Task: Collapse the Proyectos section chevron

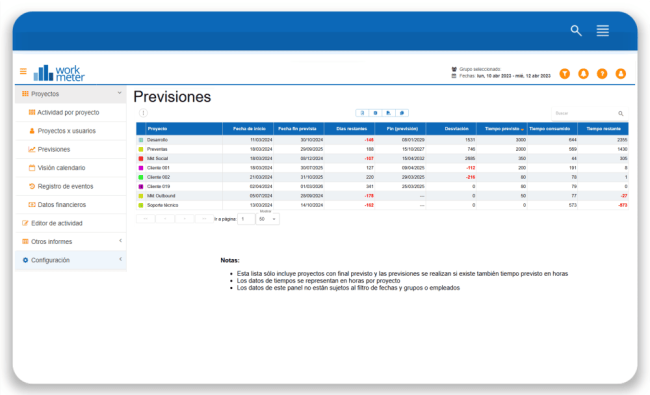Action: tap(119, 93)
